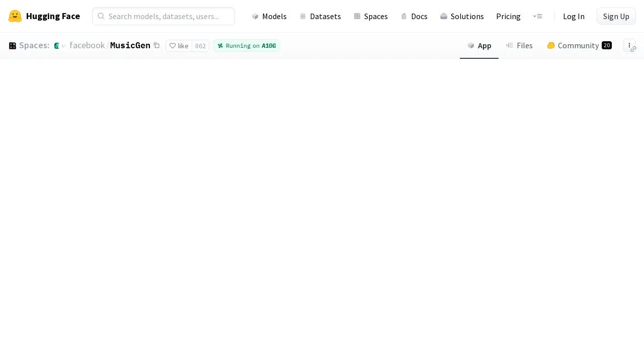This screenshot has width=644, height=362.
Task: Copy the space name with the copy icon
Action: [156, 45]
